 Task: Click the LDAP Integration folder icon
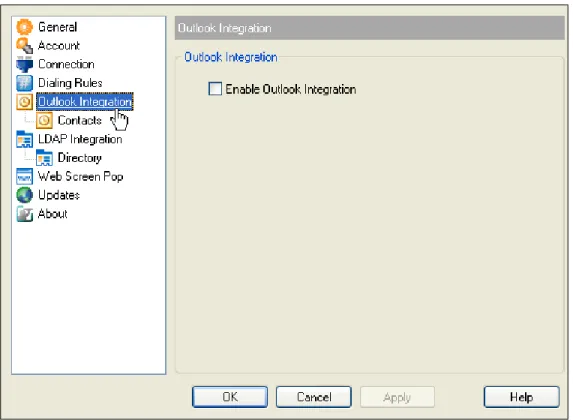24,139
